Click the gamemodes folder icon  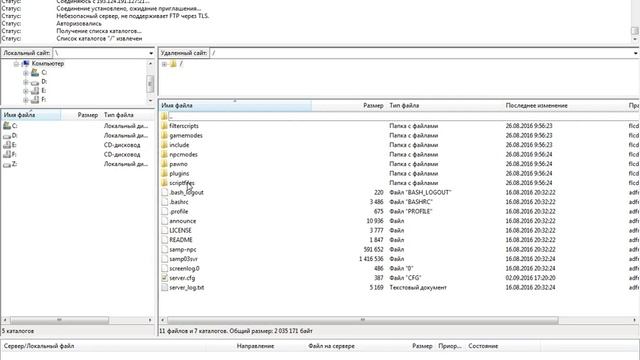tap(164, 135)
